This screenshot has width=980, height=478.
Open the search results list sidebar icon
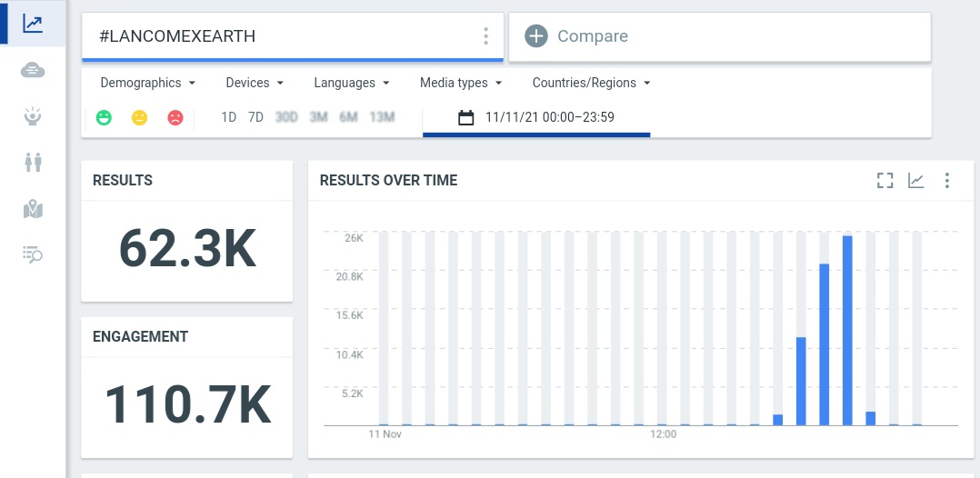point(33,254)
